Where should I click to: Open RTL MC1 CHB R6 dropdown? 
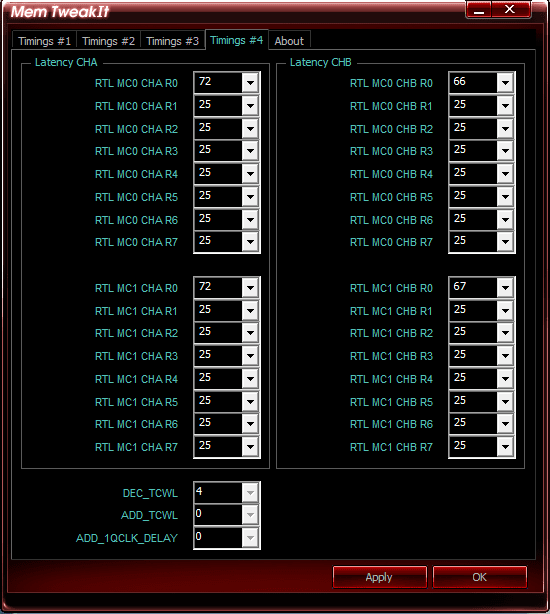pos(505,424)
